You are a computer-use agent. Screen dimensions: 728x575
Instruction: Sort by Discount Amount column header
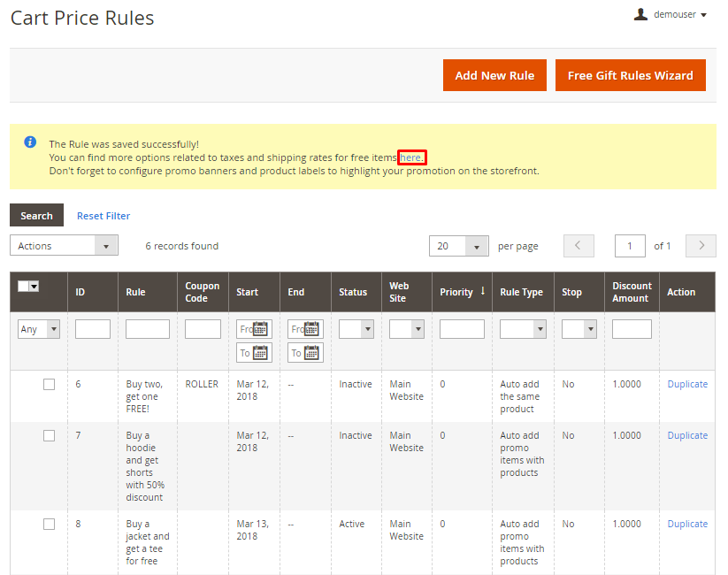click(632, 292)
